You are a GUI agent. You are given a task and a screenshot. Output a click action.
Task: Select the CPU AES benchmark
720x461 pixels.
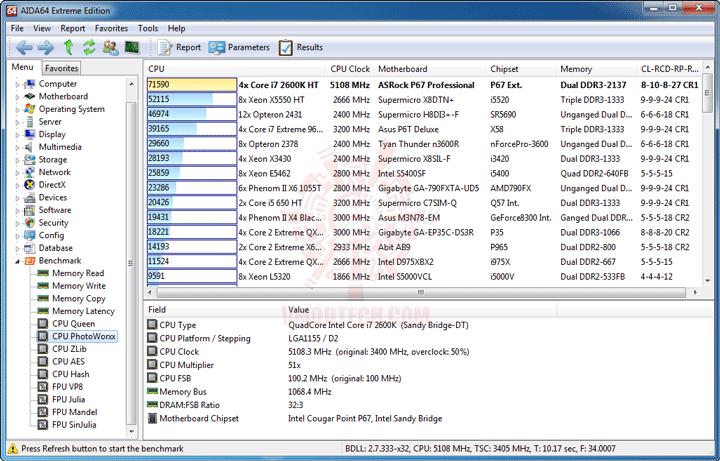pos(62,361)
